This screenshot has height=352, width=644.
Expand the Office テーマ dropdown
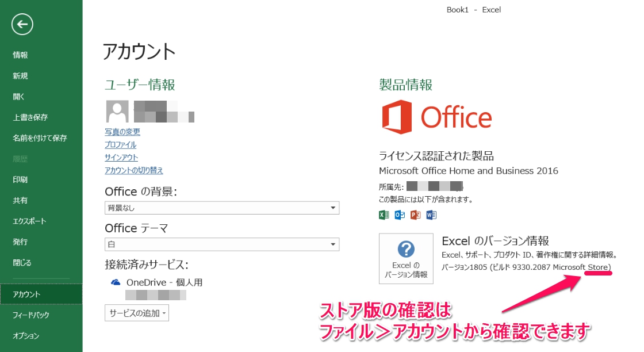click(222, 244)
